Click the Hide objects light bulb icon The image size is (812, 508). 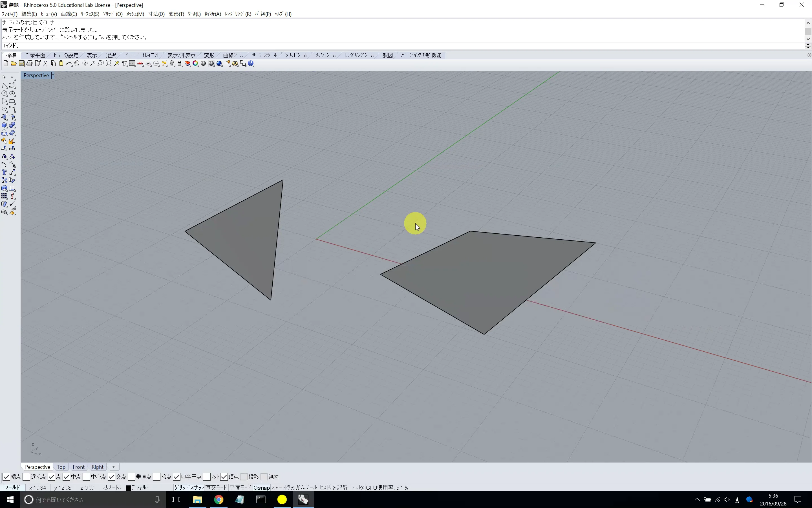(172, 63)
